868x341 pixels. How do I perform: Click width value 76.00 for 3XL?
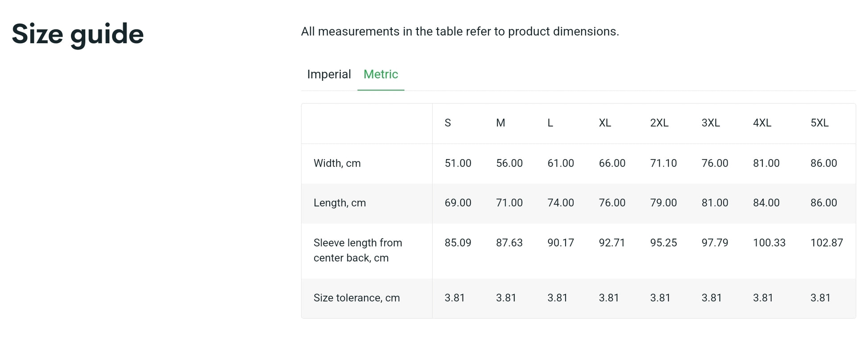[715, 164]
